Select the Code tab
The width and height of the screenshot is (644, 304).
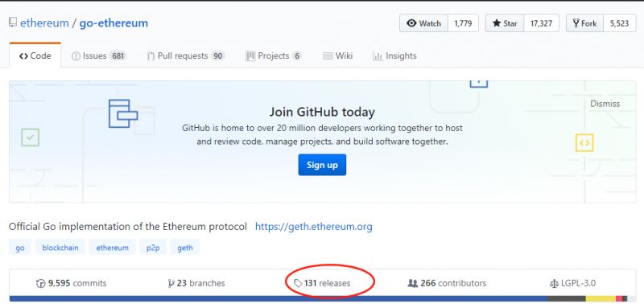35,55
